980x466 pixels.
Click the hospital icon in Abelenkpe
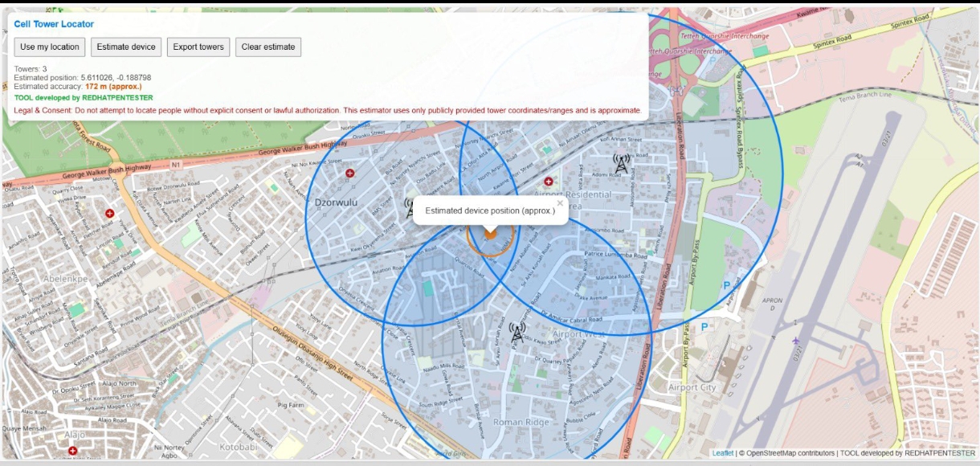110,214
